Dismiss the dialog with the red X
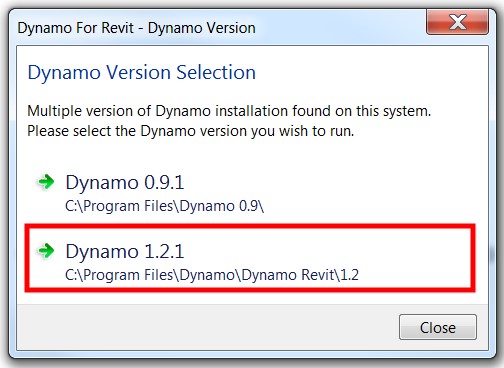The height and width of the screenshot is (368, 504). pyautogui.click(x=457, y=22)
